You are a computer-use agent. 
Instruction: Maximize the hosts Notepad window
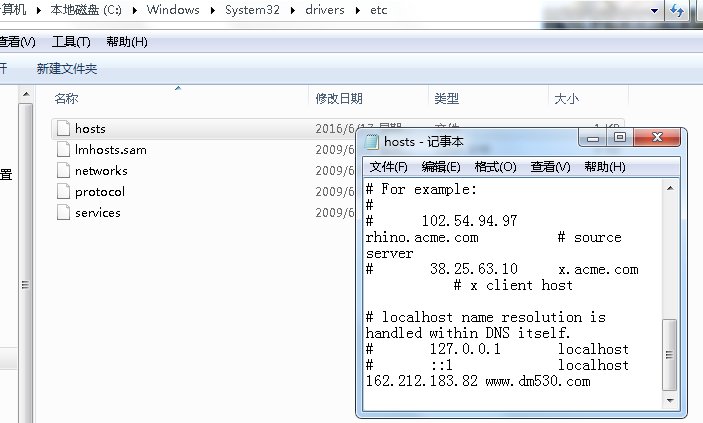tap(619, 138)
